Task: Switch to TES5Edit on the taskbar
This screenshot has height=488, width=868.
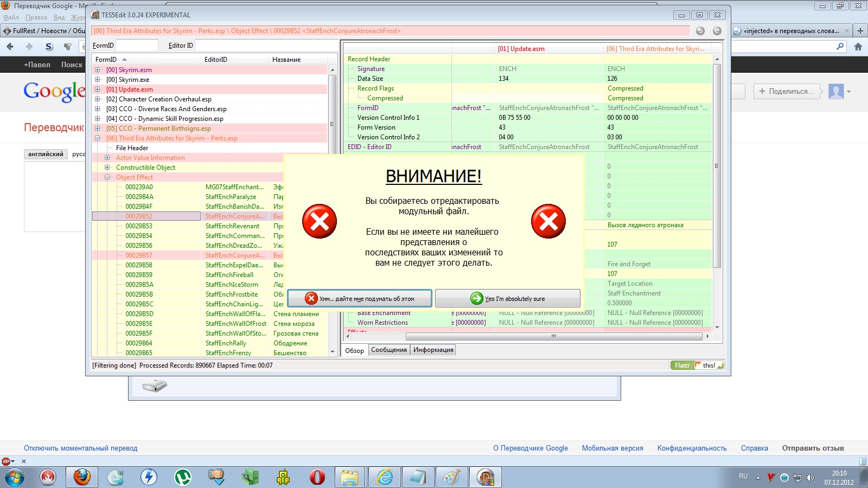Action: (486, 477)
